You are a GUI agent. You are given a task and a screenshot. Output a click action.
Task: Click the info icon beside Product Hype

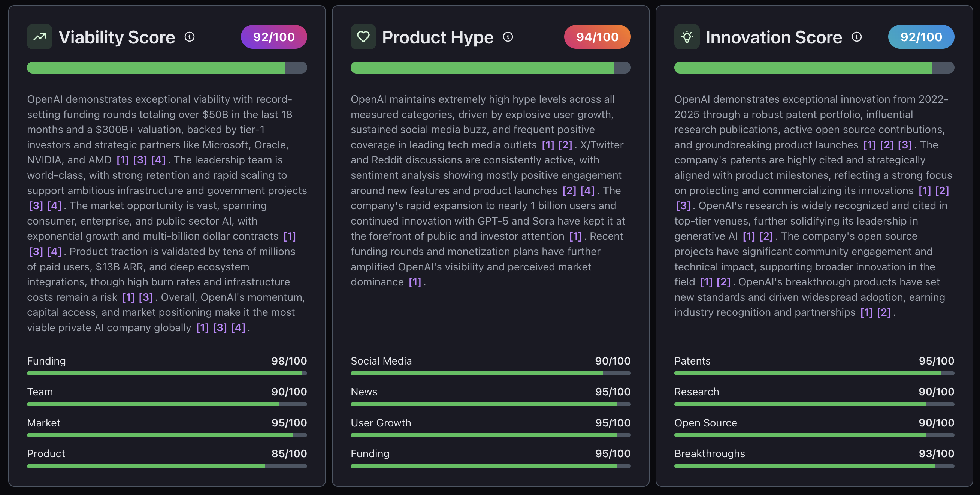click(508, 37)
